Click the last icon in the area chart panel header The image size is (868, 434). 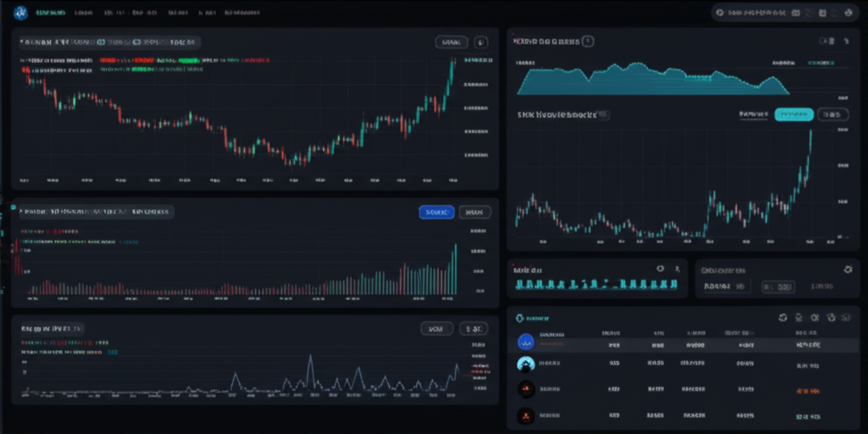(x=847, y=41)
